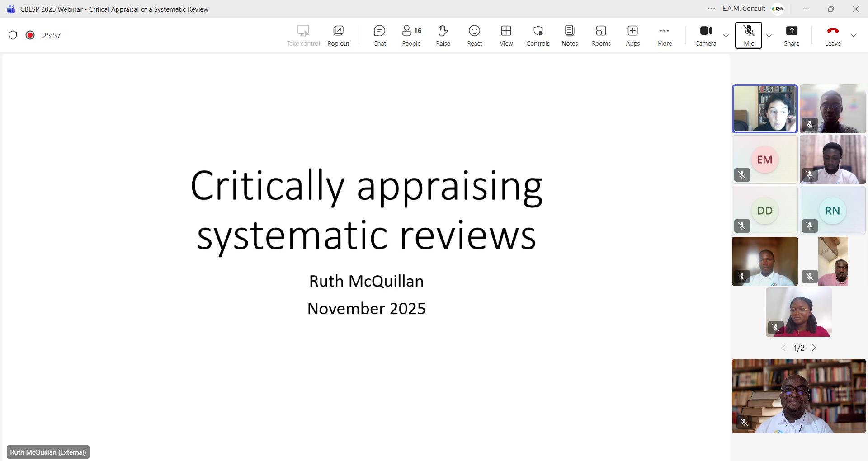Leave the meeting
The height and width of the screenshot is (461, 868).
pos(832,35)
